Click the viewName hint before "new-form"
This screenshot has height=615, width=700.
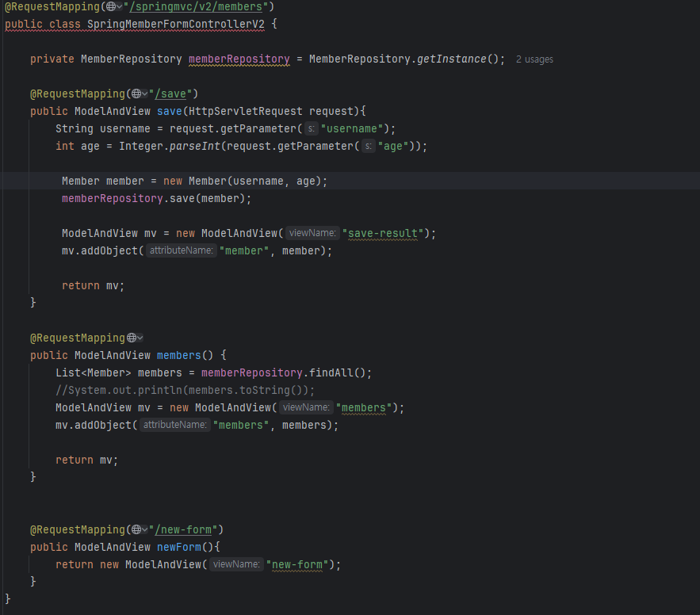pyautogui.click(x=236, y=564)
